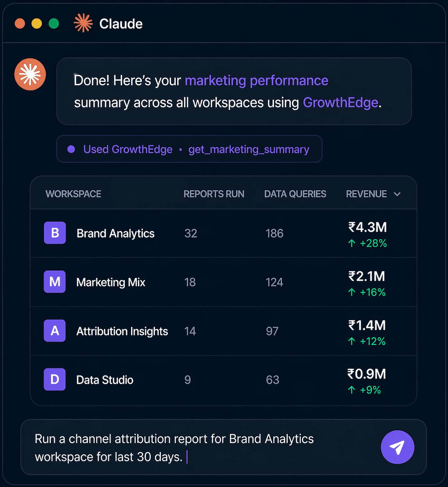Click the Claude title text in header
448x487 pixels.
pos(121,24)
